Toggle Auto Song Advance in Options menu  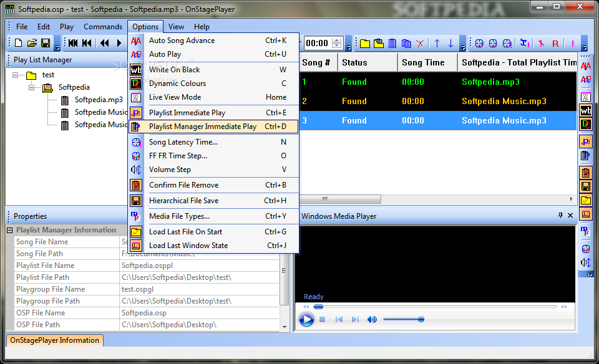pyautogui.click(x=213, y=41)
